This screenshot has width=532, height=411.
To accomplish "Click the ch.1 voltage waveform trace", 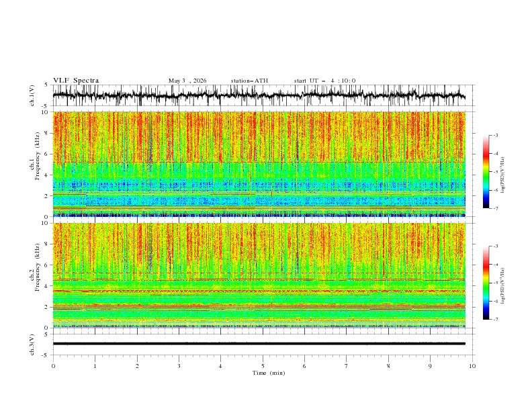I will coord(259,95).
